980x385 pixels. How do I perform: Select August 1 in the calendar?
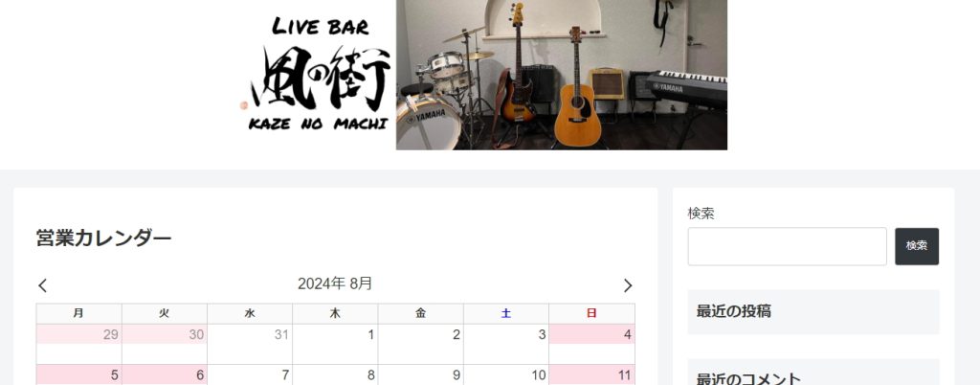(335, 345)
